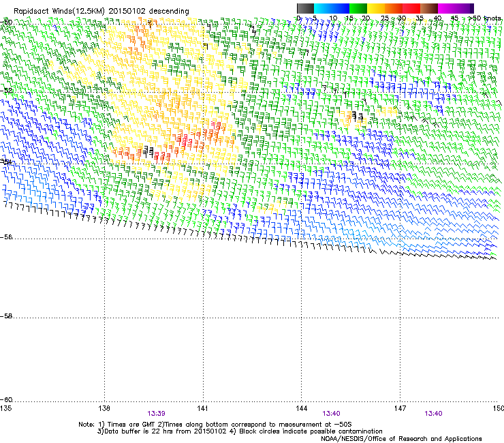Select the yellow 20-25 knots color segment
This screenshot has height=443, width=504.
[376, 8]
